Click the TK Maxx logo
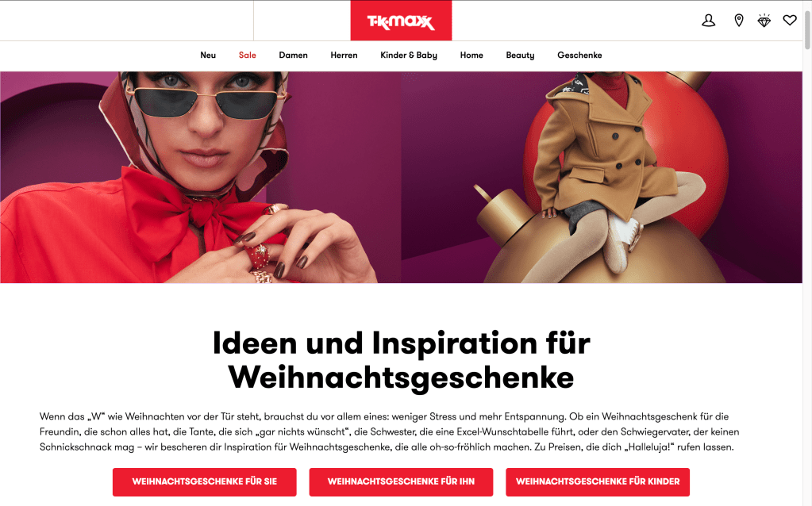812x506 pixels. point(401,21)
